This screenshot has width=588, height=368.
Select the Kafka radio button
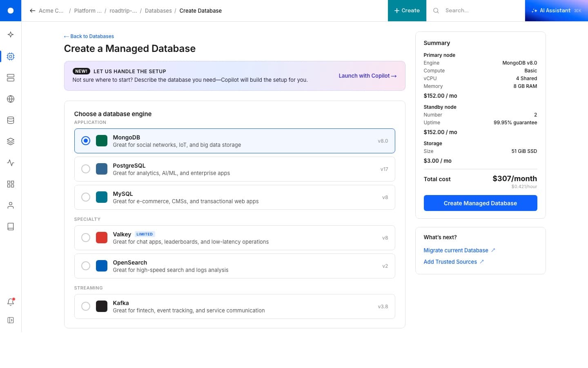click(x=86, y=306)
